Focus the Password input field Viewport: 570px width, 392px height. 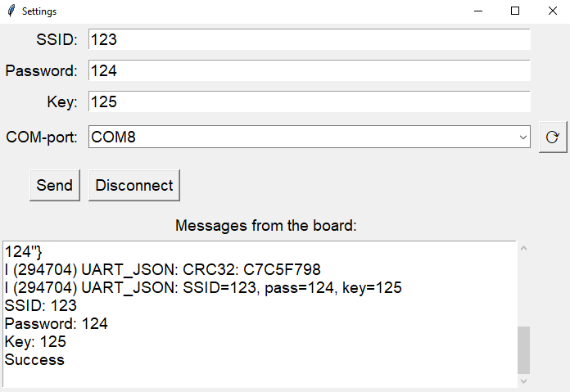(310, 70)
